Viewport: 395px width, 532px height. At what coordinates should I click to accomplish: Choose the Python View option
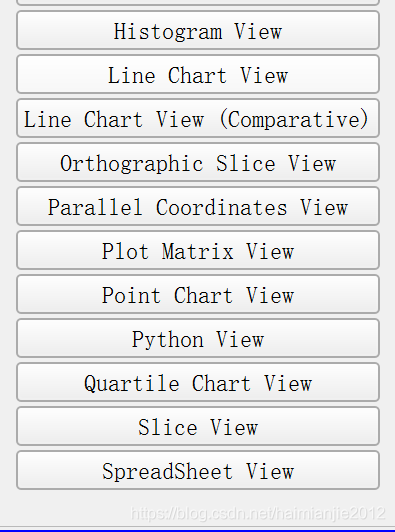click(198, 338)
